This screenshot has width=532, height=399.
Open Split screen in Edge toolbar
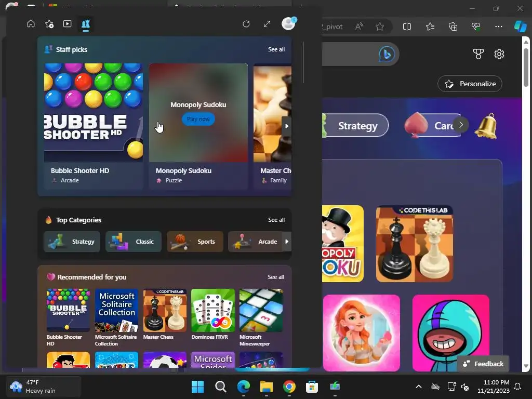407,26
